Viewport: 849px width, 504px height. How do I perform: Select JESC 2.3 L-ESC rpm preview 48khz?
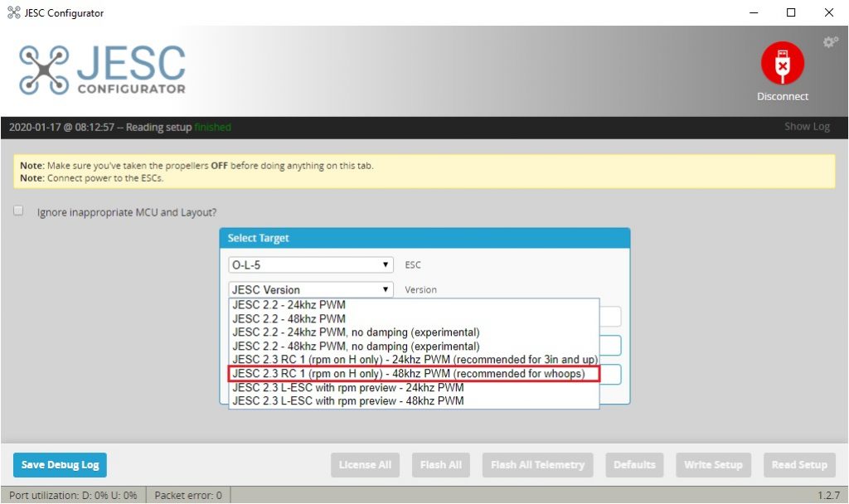414,401
